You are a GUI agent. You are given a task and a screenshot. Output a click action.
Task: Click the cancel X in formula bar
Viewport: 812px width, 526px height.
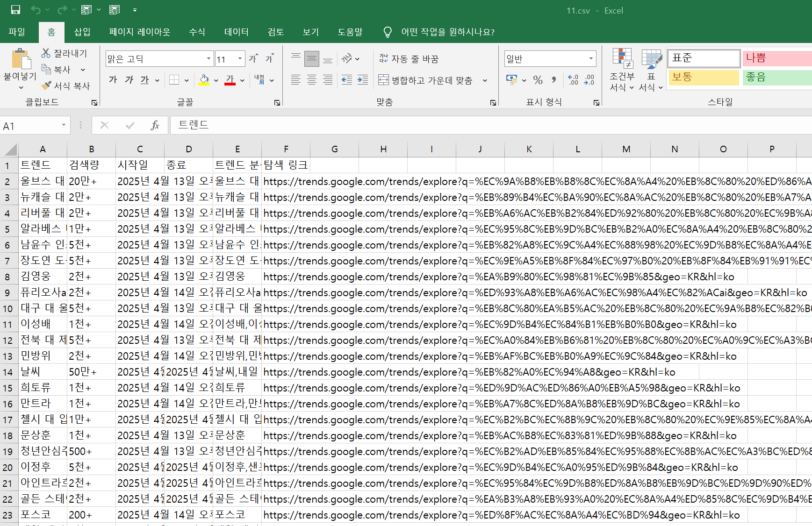(x=104, y=125)
